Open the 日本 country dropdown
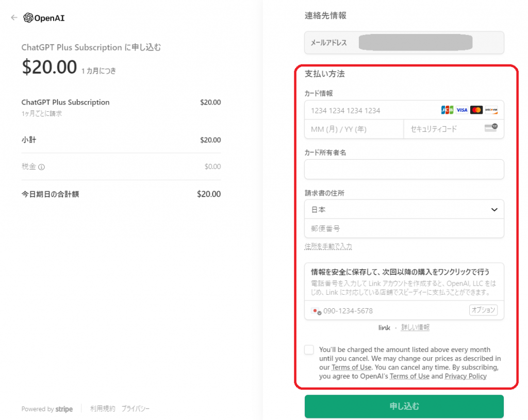528x420 pixels. (x=404, y=209)
